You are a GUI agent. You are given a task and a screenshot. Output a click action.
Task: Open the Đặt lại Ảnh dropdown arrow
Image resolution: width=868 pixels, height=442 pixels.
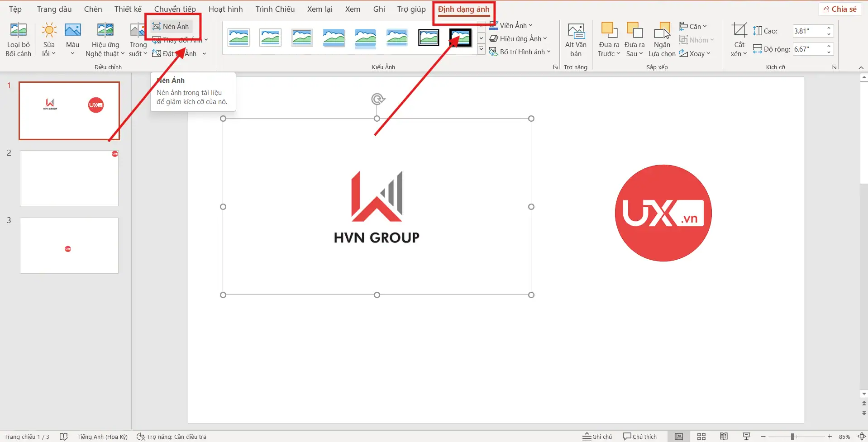pos(205,53)
